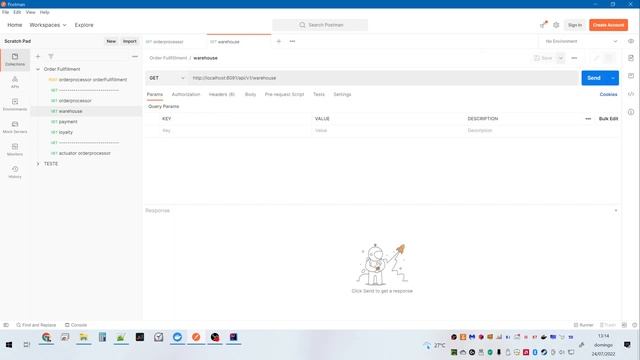Toggle the sidebar with the bottom-left status bar icon
The height and width of the screenshot is (360, 640).
[6, 325]
